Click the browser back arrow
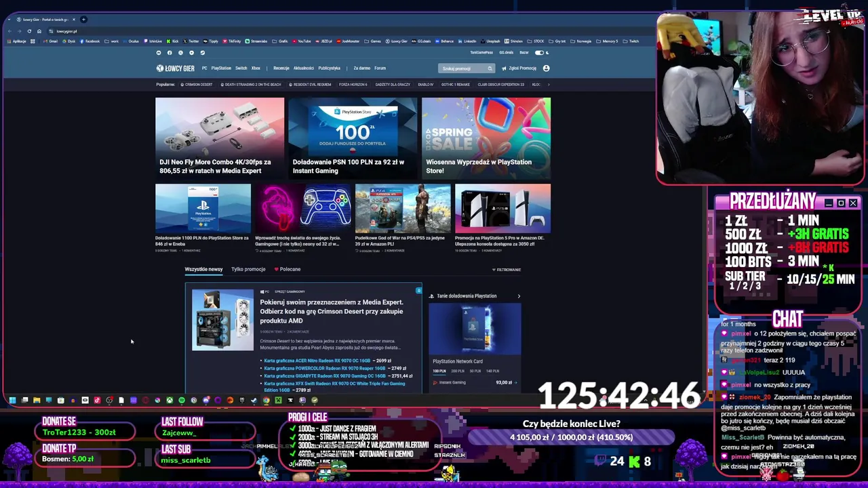 coord(9,31)
